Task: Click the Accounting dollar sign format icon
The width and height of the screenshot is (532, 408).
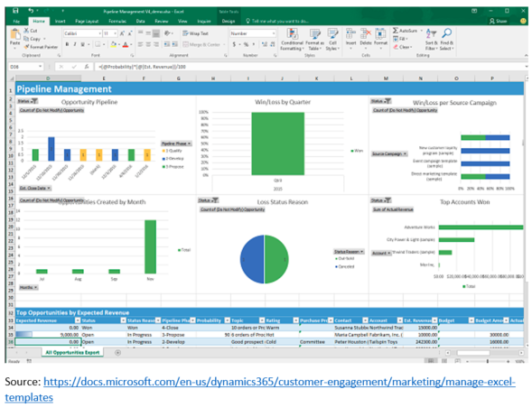Action: click(x=234, y=44)
